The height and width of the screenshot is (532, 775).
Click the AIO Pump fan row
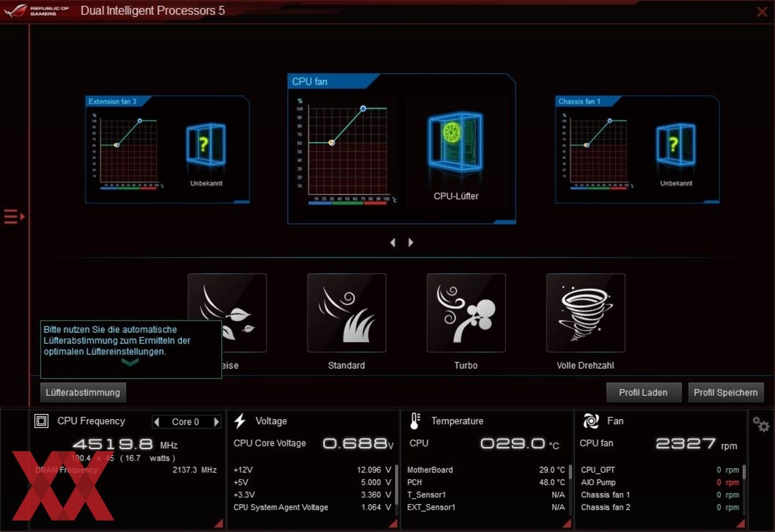(660, 482)
